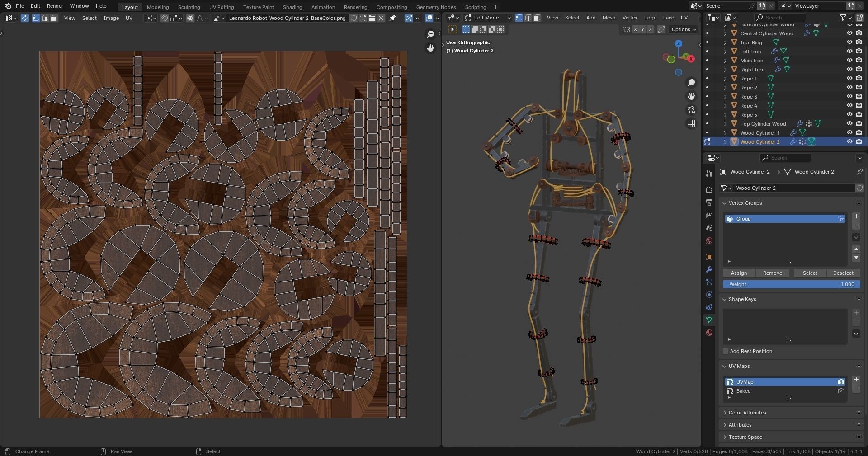Switch to the Shading workspace tab

point(292,7)
